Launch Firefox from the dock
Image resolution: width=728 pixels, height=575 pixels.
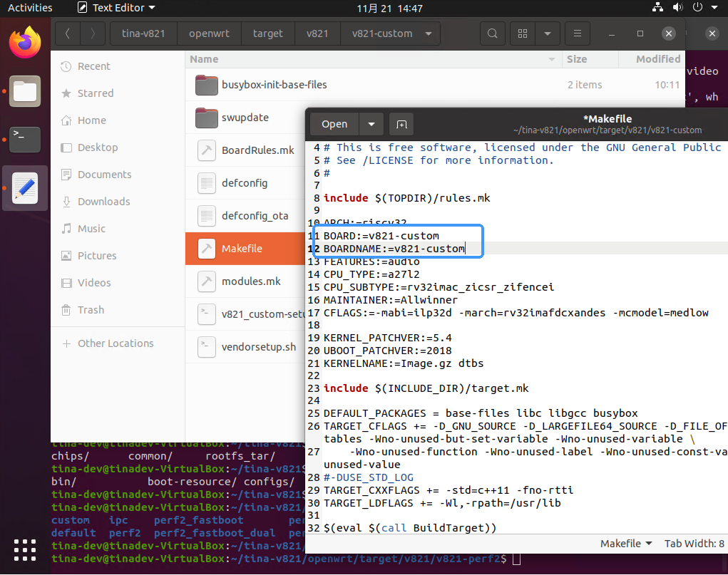pyautogui.click(x=25, y=43)
